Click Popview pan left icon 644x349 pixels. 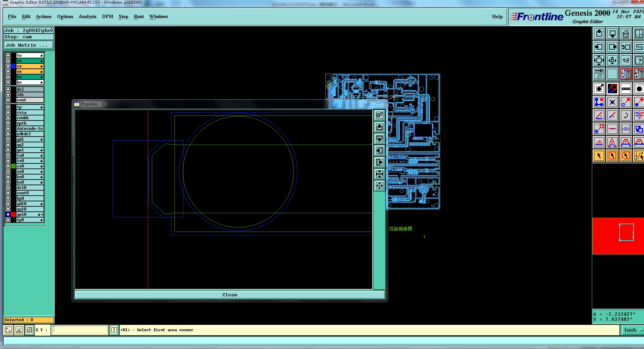[379, 150]
